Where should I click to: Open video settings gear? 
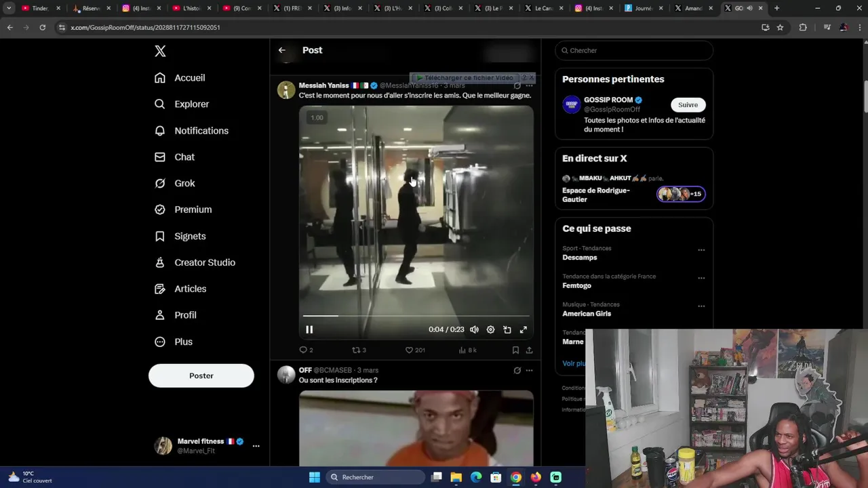pos(490,330)
